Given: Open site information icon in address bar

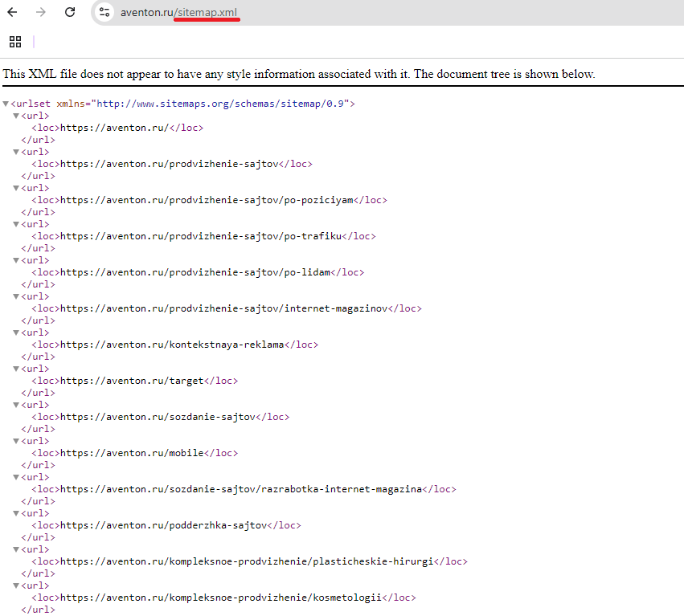Looking at the screenshot, I should pos(104,12).
